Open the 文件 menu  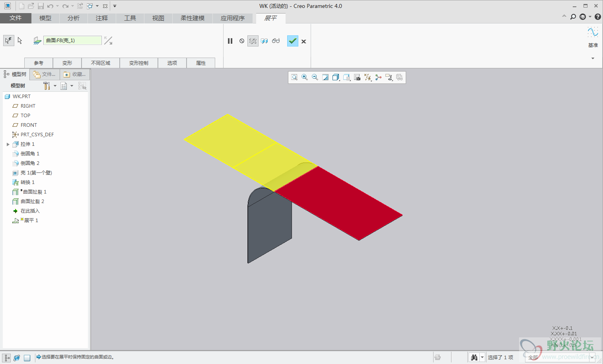(16, 18)
